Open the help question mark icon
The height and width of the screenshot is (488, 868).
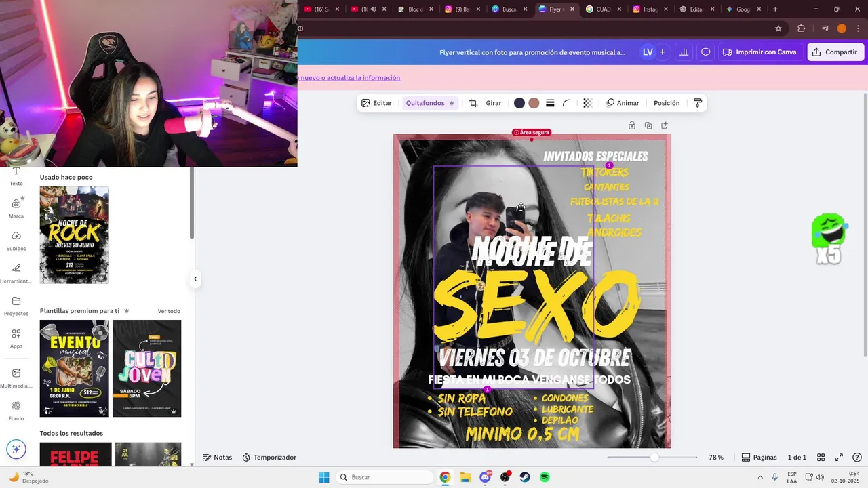(857, 457)
